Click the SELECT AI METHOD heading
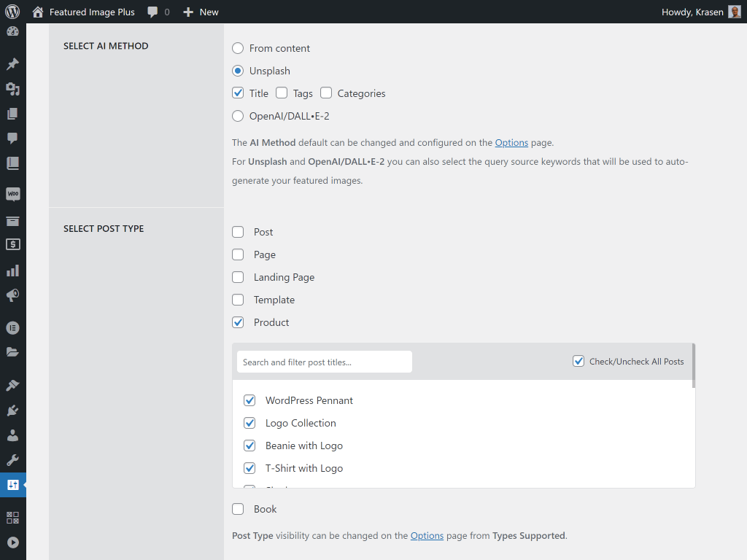Image resolution: width=747 pixels, height=560 pixels. tap(106, 46)
